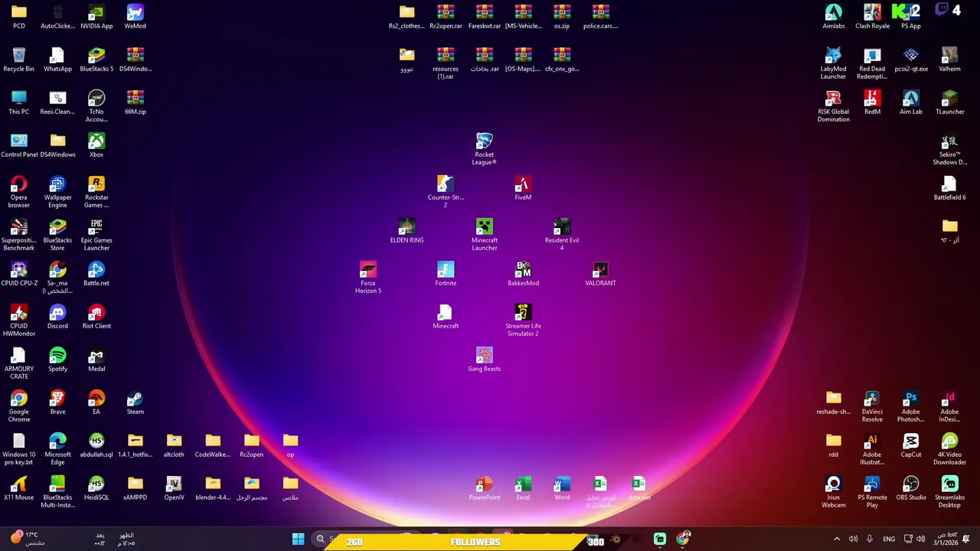This screenshot has width=980, height=551.
Task: Select the RedM desktop icon
Action: (x=872, y=103)
